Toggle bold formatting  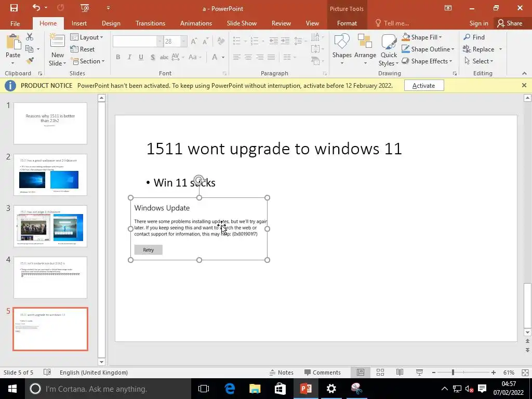118,57
